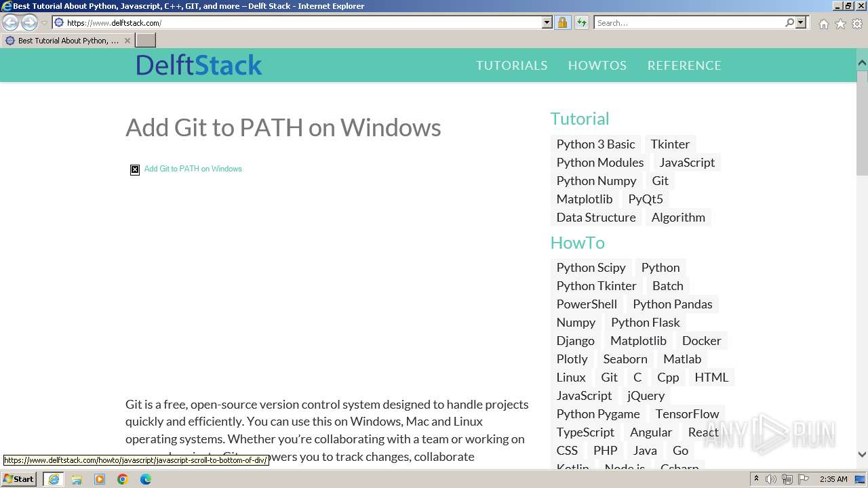Open Matlab howto tag
This screenshot has width=868, height=488.
pyautogui.click(x=682, y=359)
